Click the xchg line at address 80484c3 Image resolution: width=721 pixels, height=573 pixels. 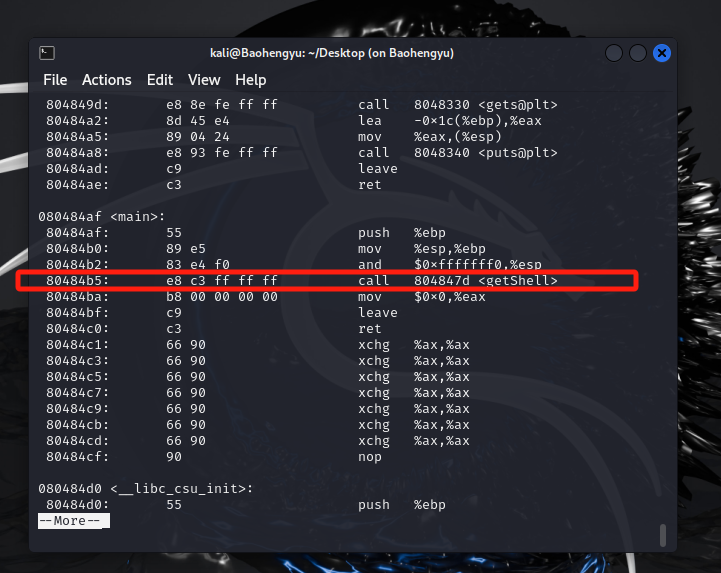258,361
